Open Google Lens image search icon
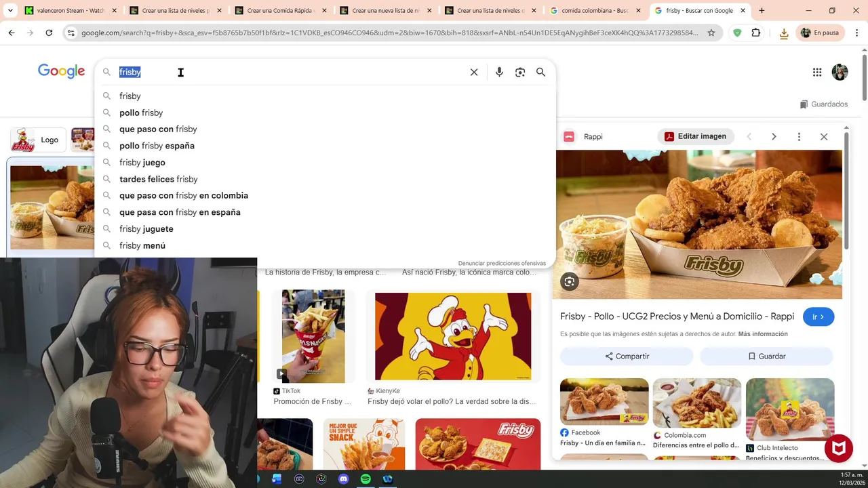Image resolution: width=868 pixels, height=488 pixels. [520, 72]
